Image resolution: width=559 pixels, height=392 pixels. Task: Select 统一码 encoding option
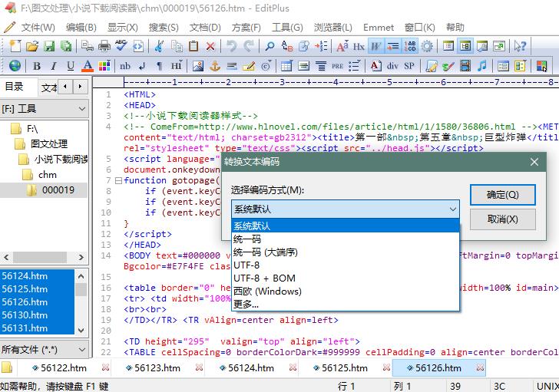pos(346,239)
